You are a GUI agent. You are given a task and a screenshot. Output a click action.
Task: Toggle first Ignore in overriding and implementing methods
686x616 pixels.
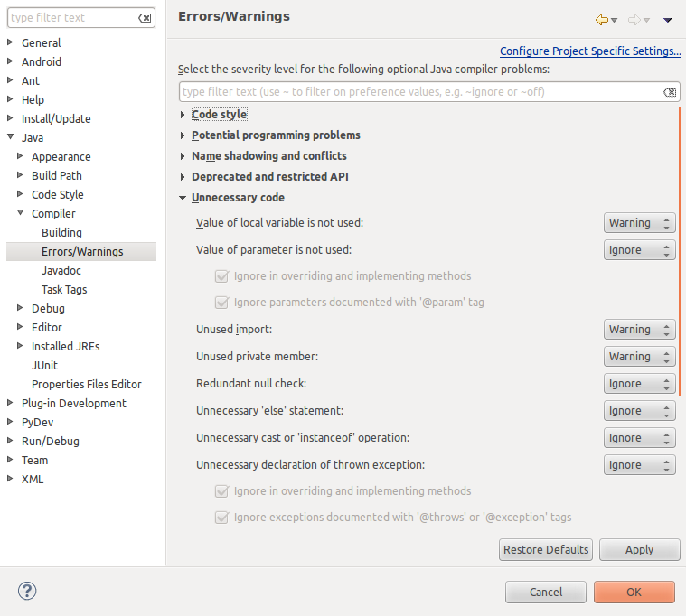coord(221,276)
